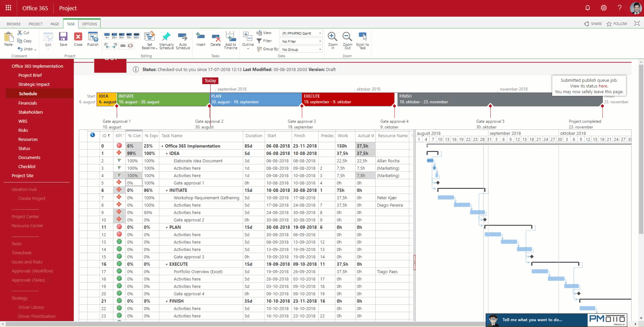Open Undo dropdown arrow
This screenshot has height=327, width=644.
pyautogui.click(x=35, y=50)
